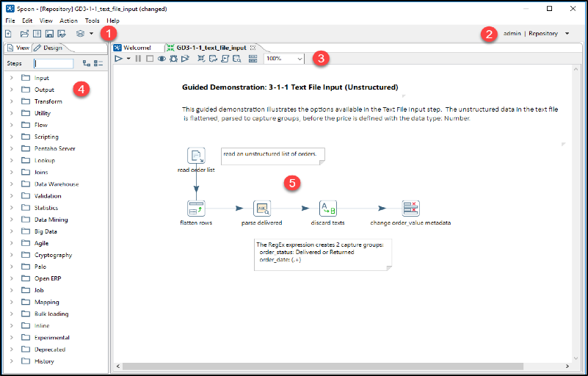Expand the Transform folder
This screenshot has width=588, height=376.
[x=11, y=101]
